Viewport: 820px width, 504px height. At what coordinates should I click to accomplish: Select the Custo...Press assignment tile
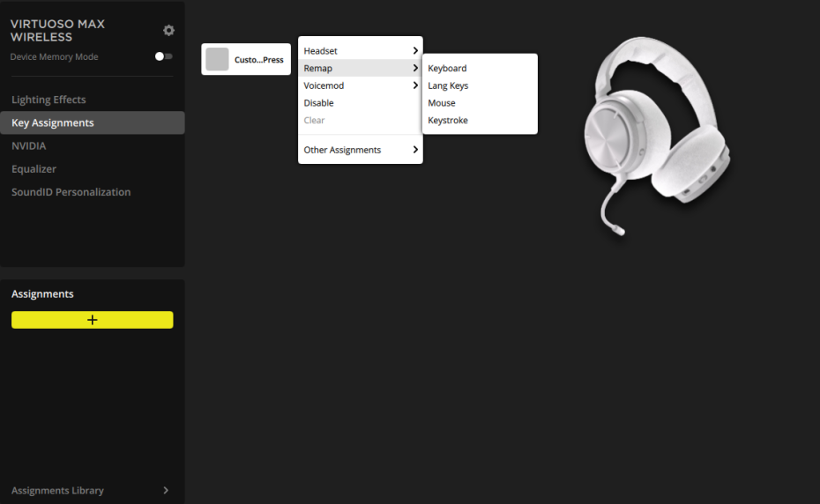tap(246, 59)
